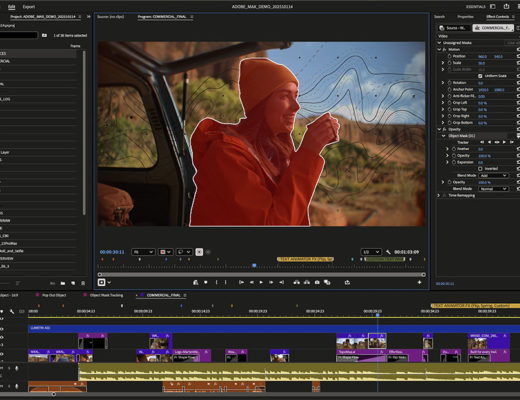Open the 1/2 playback resolution dropdown
520x400 pixels.
click(371, 252)
